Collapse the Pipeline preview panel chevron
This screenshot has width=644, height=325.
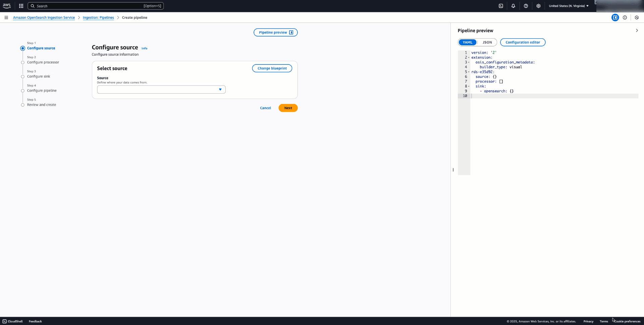tap(637, 31)
